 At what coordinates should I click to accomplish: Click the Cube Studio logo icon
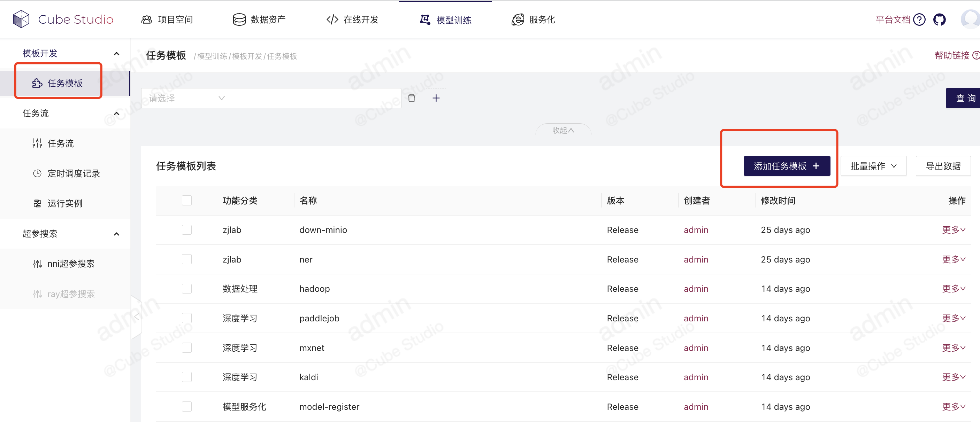tap(21, 19)
